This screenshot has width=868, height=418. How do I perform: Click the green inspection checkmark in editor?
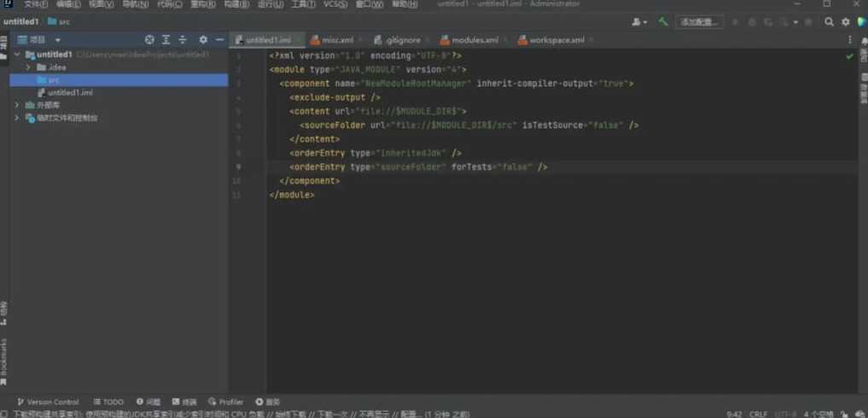[850, 56]
